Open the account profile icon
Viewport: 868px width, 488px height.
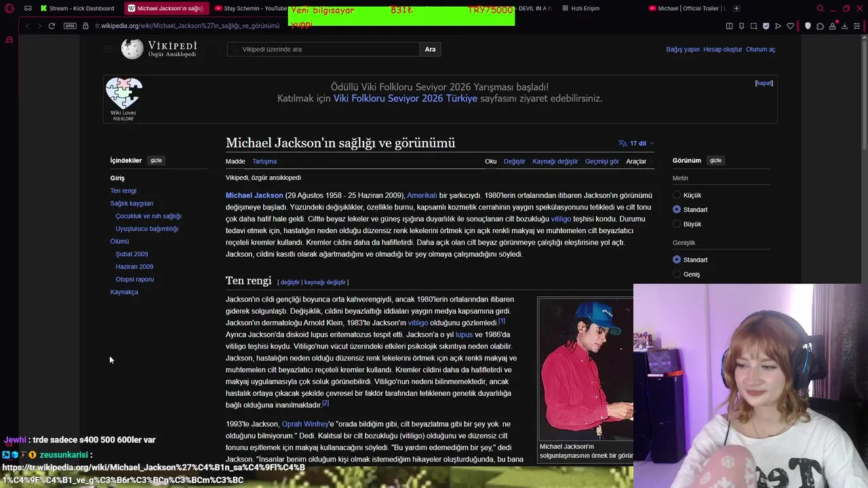(x=832, y=26)
